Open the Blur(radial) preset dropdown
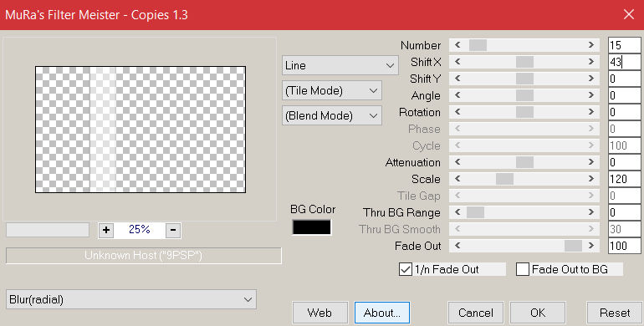The width and height of the screenshot is (644, 326). point(131,299)
